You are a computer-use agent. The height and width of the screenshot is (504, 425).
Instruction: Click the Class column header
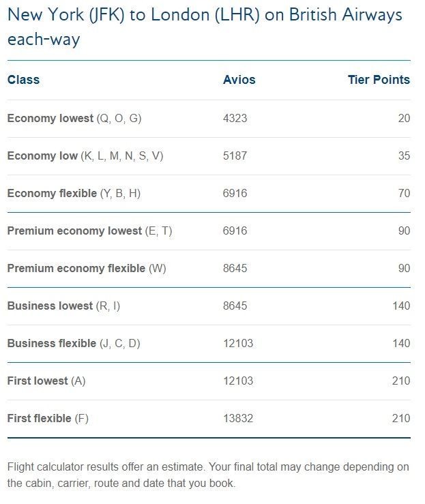[x=23, y=80]
